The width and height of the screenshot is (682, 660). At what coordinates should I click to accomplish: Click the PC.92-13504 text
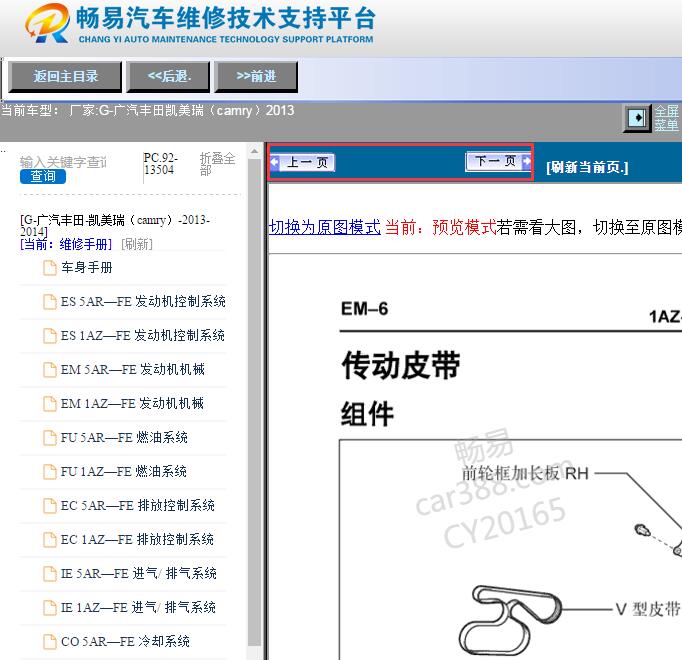point(160,164)
